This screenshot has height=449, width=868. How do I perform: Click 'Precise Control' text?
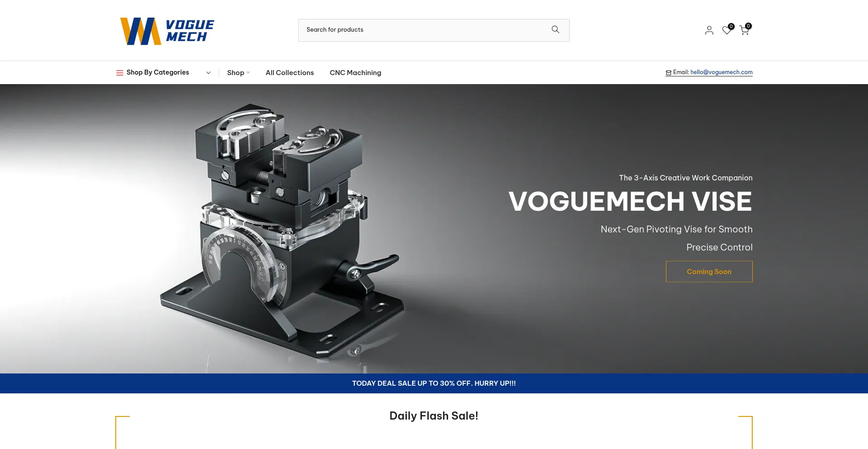coord(719,247)
